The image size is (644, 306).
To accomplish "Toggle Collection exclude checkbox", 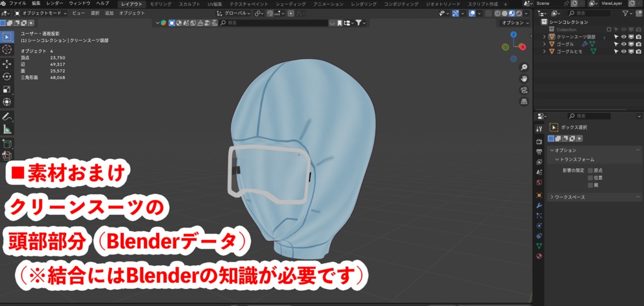I will point(609,30).
